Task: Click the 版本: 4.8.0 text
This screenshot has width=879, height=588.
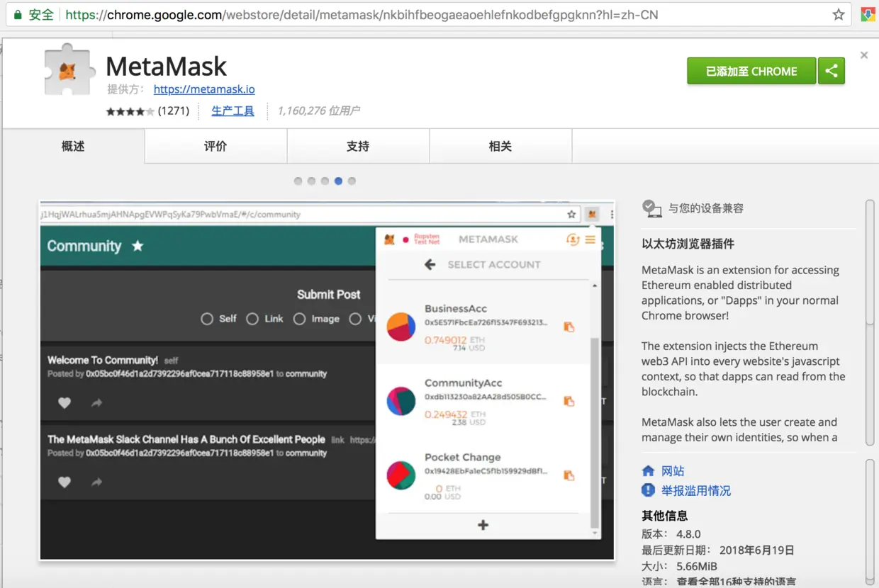Action: click(x=671, y=534)
